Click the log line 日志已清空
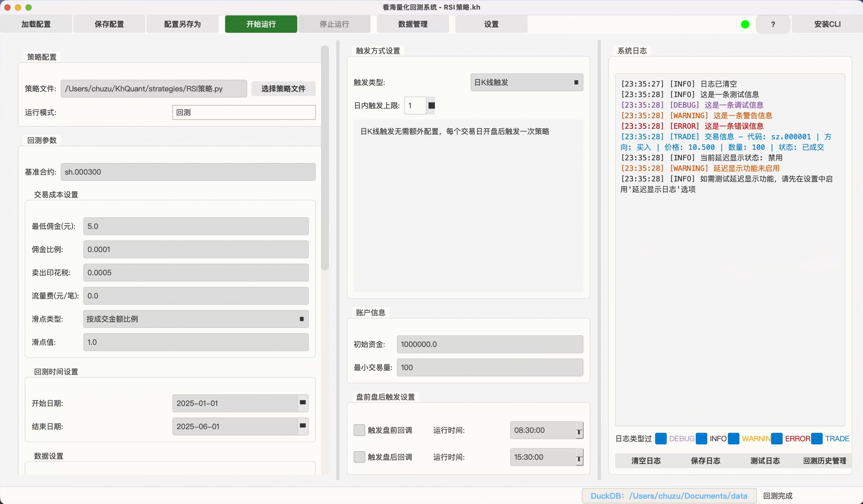 tap(679, 84)
